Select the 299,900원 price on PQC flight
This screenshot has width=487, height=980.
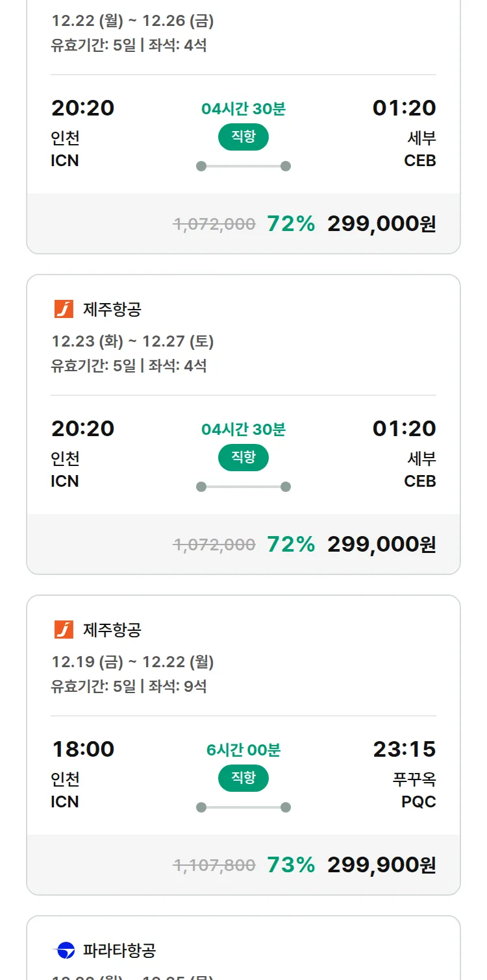381,864
